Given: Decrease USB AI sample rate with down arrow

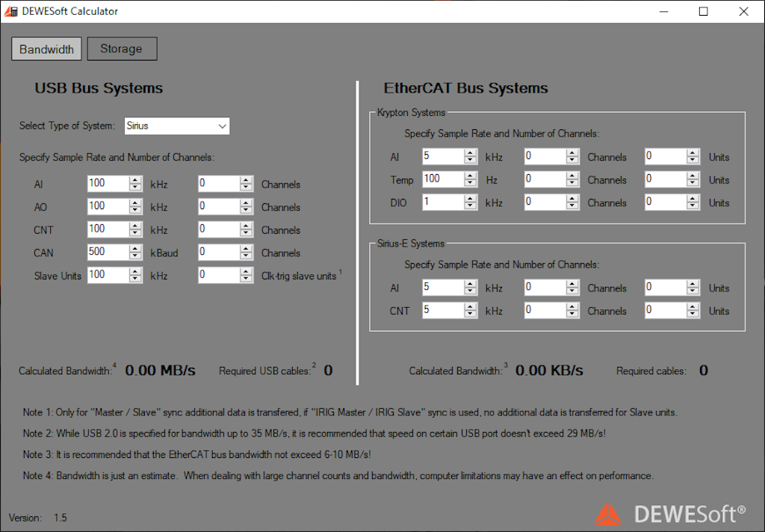Looking at the screenshot, I should point(135,188).
